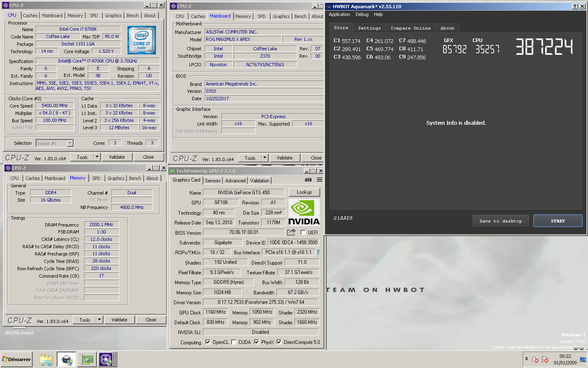This screenshot has height=368, width=588.
Task: Click the GPU Name field NVIDIA GeForce GTS 450
Action: (244, 193)
